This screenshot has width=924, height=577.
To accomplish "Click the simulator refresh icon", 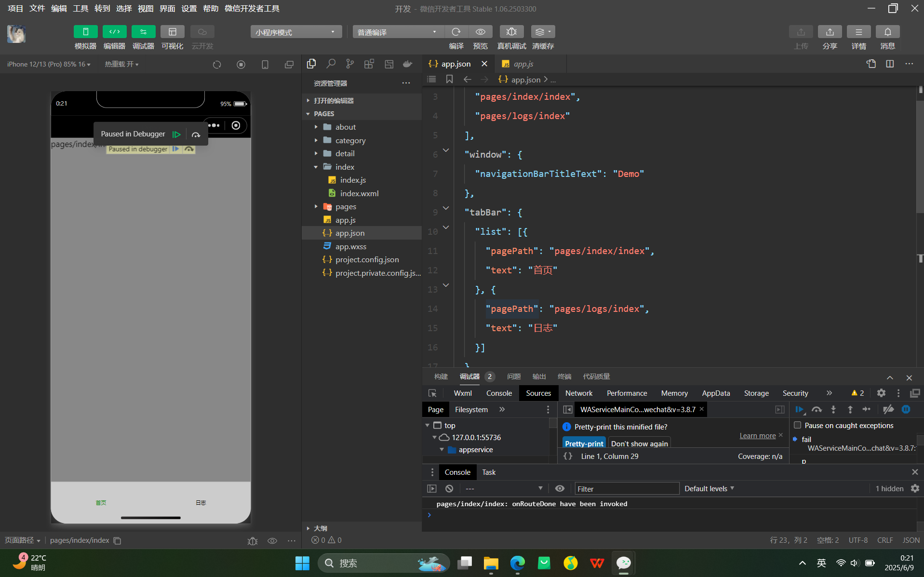I will pyautogui.click(x=217, y=64).
